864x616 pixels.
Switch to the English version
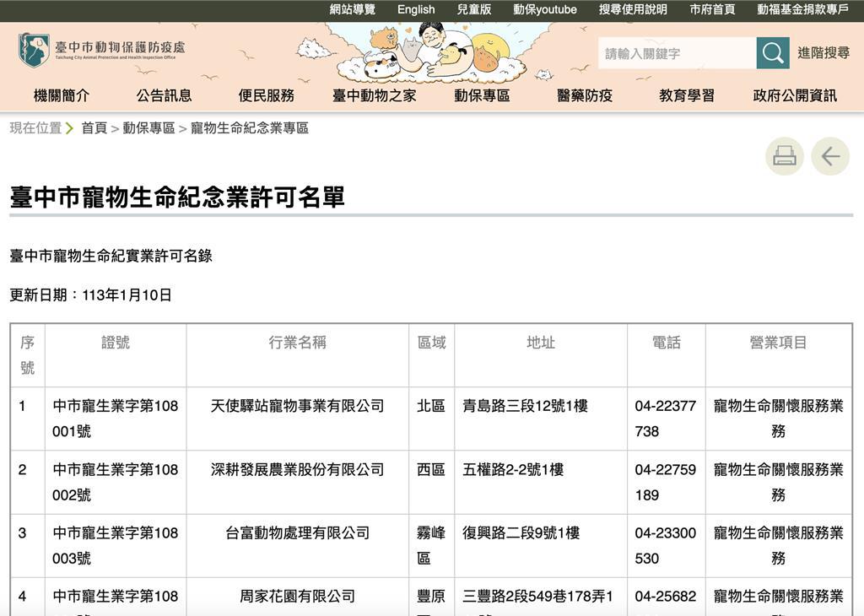416,9
